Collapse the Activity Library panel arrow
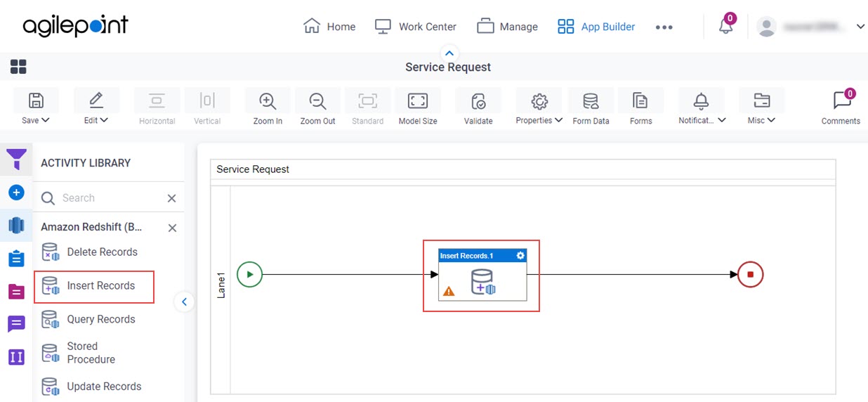Viewport: 868px width, 402px height. coord(184,301)
